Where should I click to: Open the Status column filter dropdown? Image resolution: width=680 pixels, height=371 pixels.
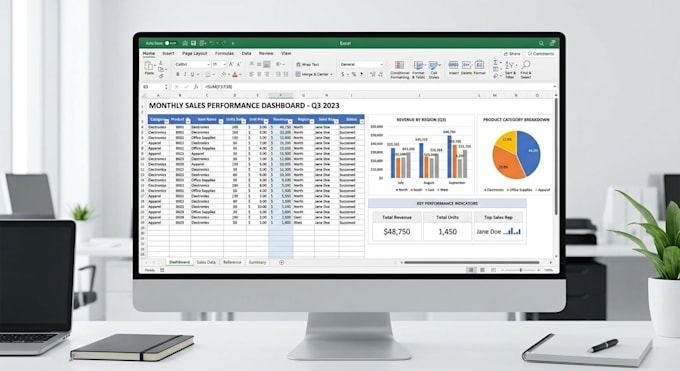[x=362, y=121]
